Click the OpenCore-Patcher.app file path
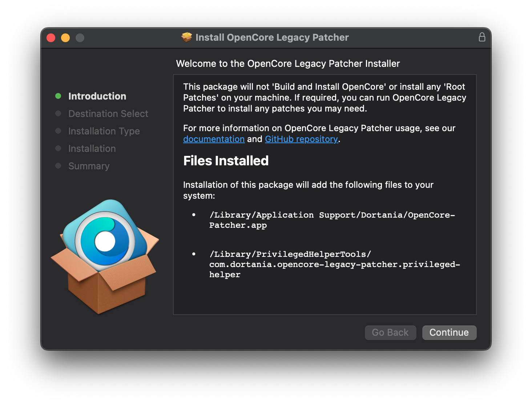The width and height of the screenshot is (532, 404). point(332,220)
